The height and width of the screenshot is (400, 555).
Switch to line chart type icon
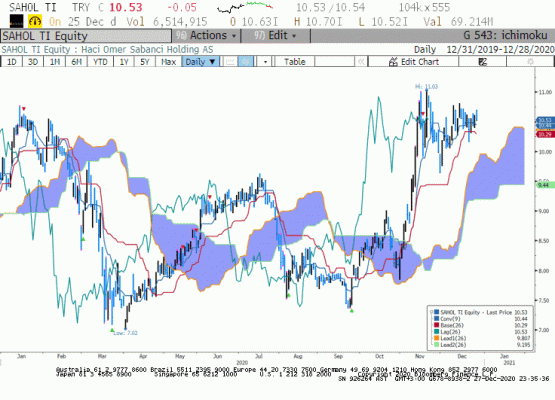pyautogui.click(x=230, y=62)
